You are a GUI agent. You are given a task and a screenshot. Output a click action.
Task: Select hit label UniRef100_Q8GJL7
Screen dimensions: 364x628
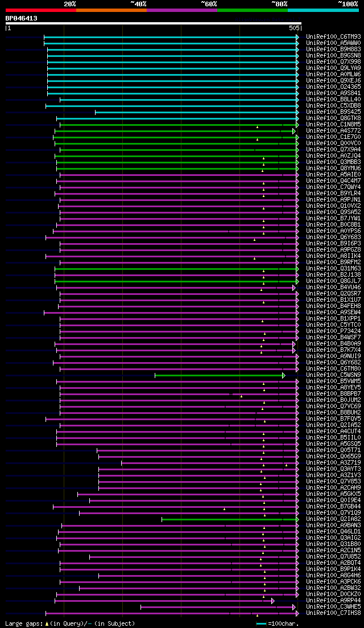point(334,281)
